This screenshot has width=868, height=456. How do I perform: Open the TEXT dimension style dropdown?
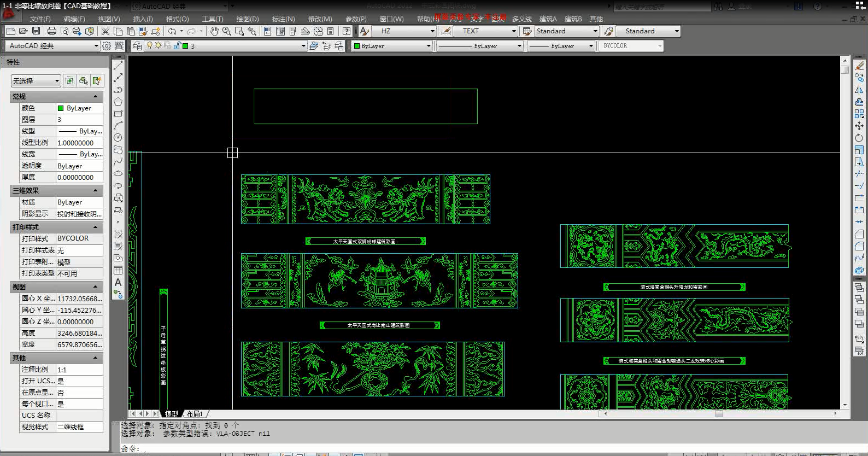(x=486, y=31)
